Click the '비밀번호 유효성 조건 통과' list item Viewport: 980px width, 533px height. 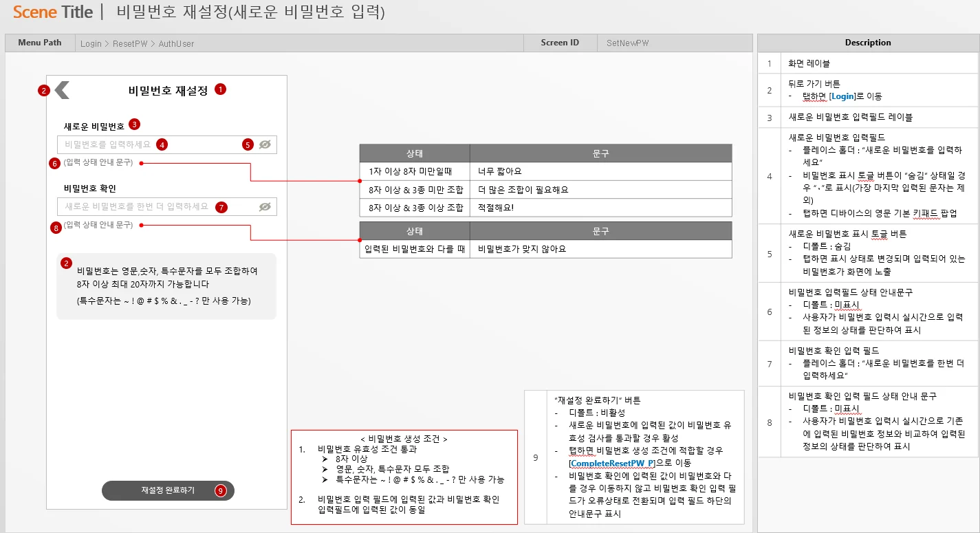pyautogui.click(x=367, y=449)
